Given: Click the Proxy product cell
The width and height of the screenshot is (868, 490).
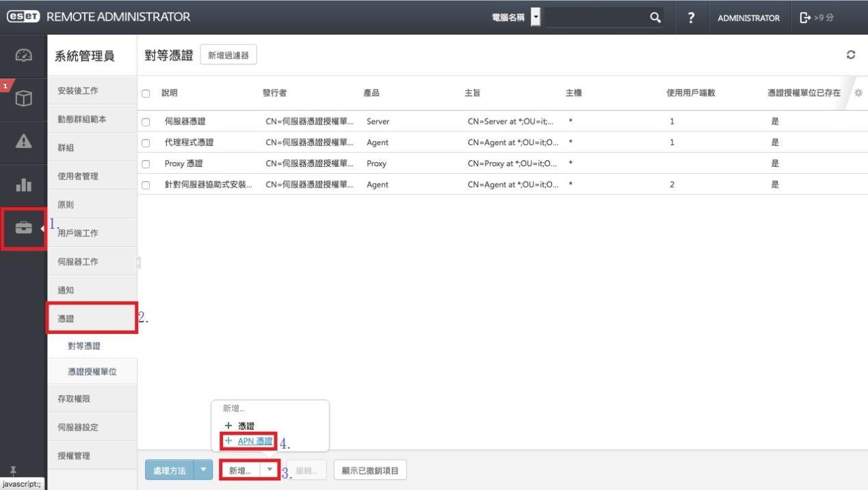Looking at the screenshot, I should tap(376, 164).
